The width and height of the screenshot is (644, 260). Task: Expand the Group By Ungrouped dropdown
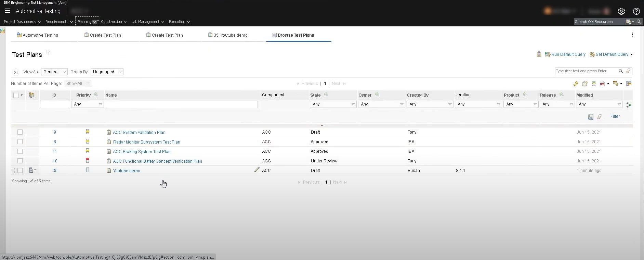point(107,72)
